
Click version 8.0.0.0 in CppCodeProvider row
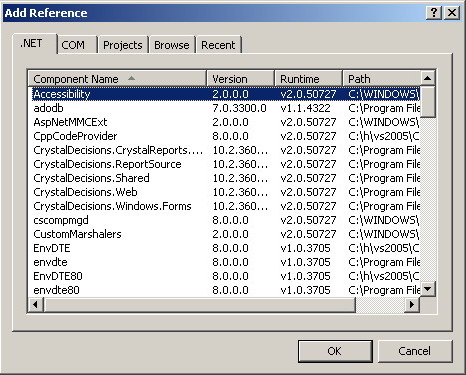(x=230, y=136)
